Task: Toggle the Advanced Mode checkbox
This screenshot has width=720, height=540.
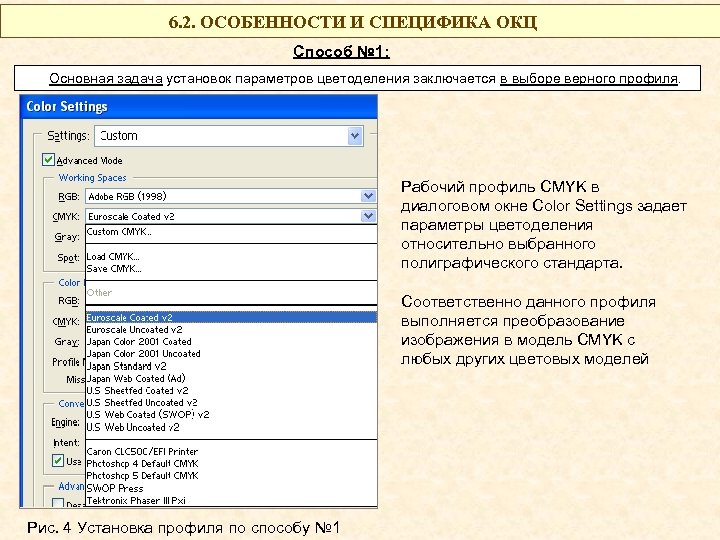Action: click(48, 160)
